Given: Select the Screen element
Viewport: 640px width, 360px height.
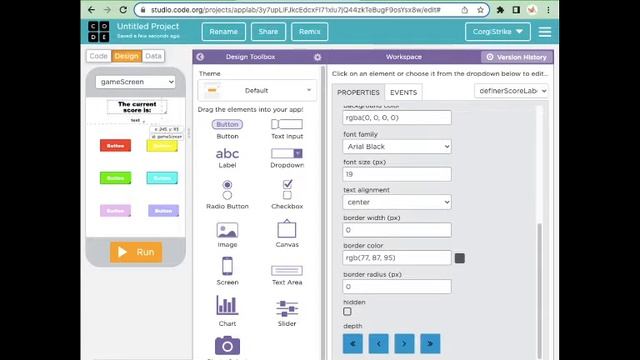Looking at the screenshot, I should [x=227, y=271].
